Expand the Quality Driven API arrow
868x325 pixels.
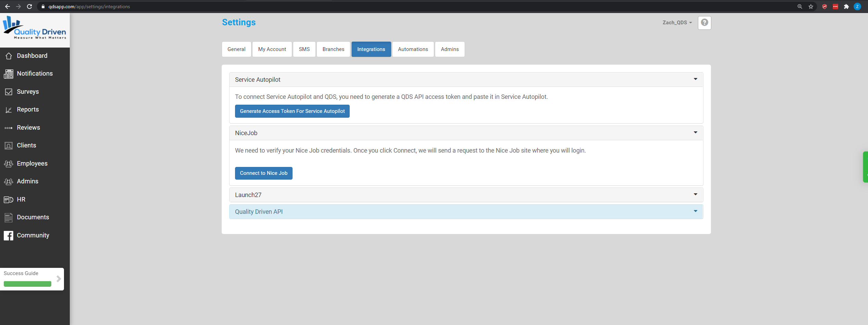(696, 211)
